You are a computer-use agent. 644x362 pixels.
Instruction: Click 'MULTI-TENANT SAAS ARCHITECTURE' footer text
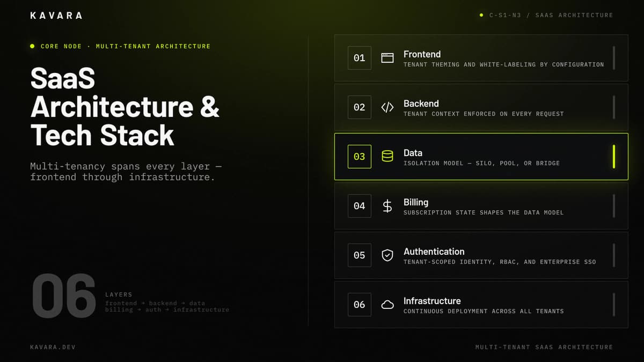(544, 347)
